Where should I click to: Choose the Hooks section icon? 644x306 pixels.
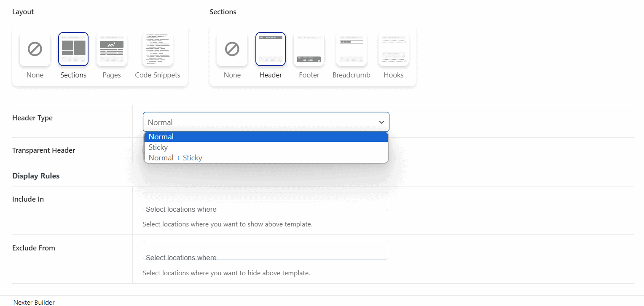point(394,49)
